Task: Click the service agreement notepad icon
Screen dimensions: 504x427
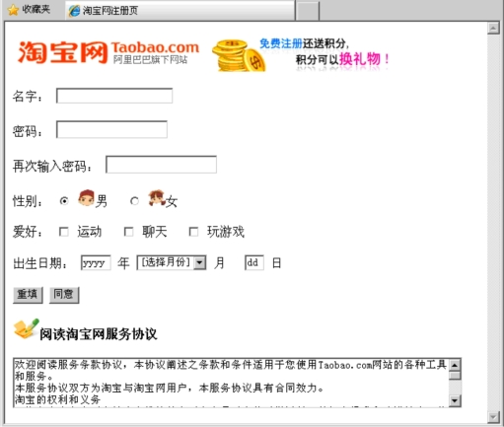Action: [26, 328]
